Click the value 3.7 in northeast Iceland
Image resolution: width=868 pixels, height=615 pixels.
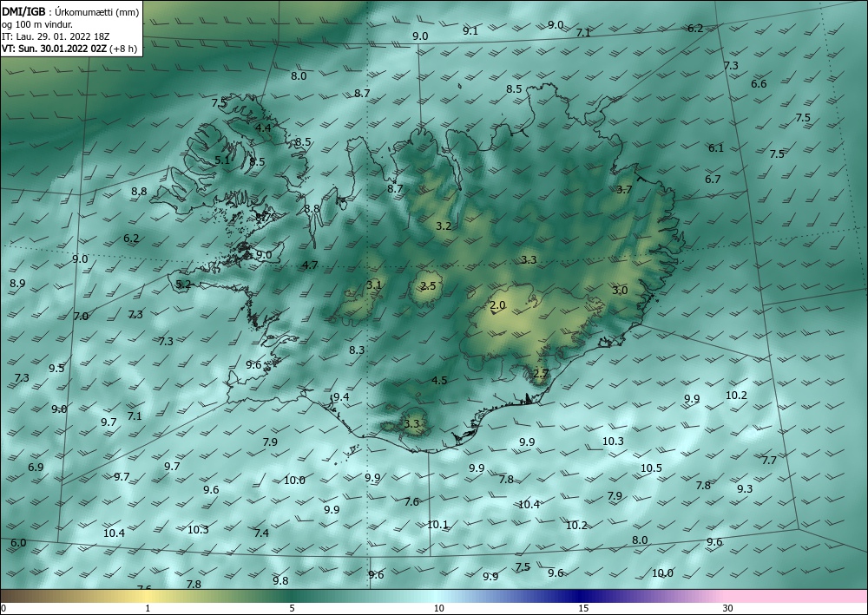624,190
